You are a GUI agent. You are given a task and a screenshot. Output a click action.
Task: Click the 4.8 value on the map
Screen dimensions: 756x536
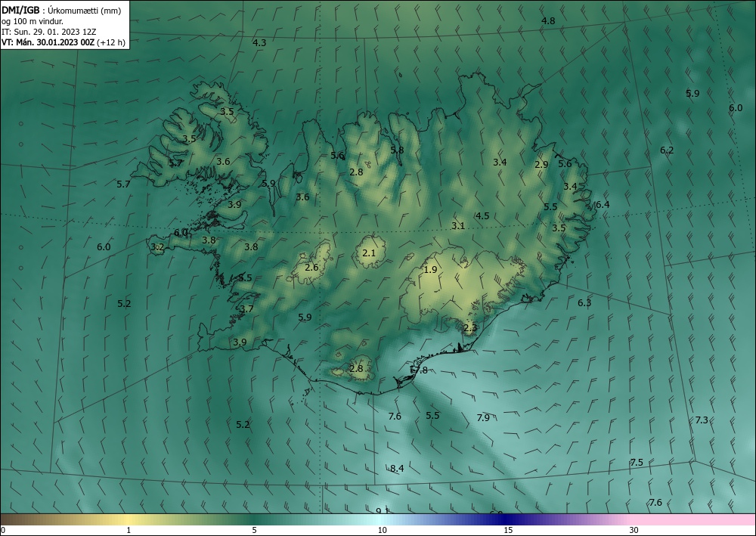click(x=548, y=20)
